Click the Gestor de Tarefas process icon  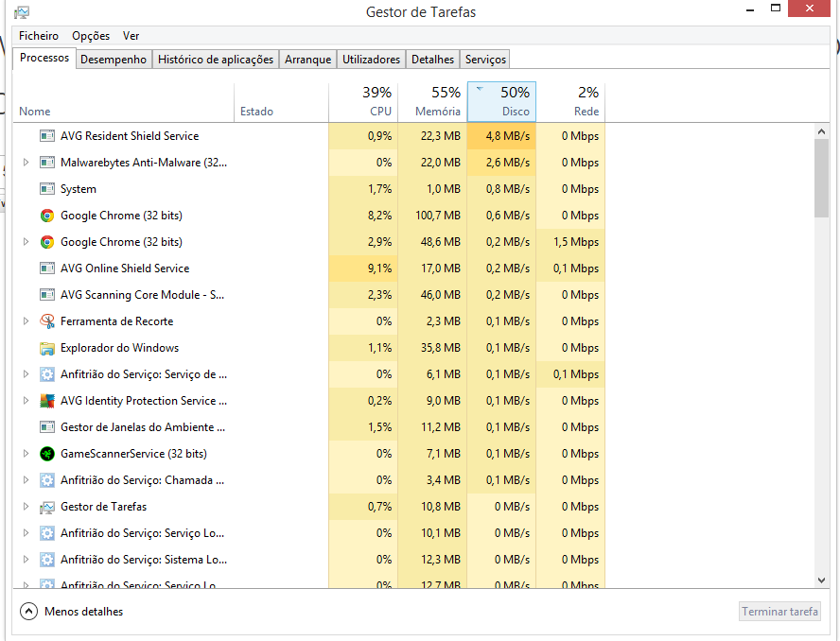tap(47, 507)
